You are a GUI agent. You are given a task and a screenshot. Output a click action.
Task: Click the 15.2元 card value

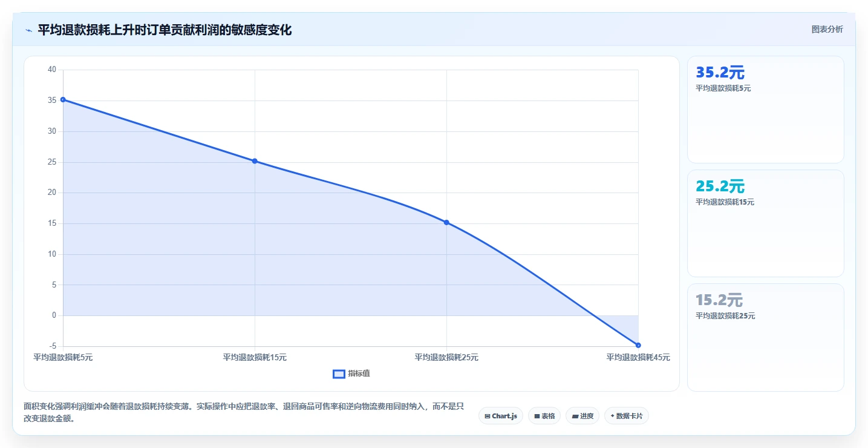(719, 300)
